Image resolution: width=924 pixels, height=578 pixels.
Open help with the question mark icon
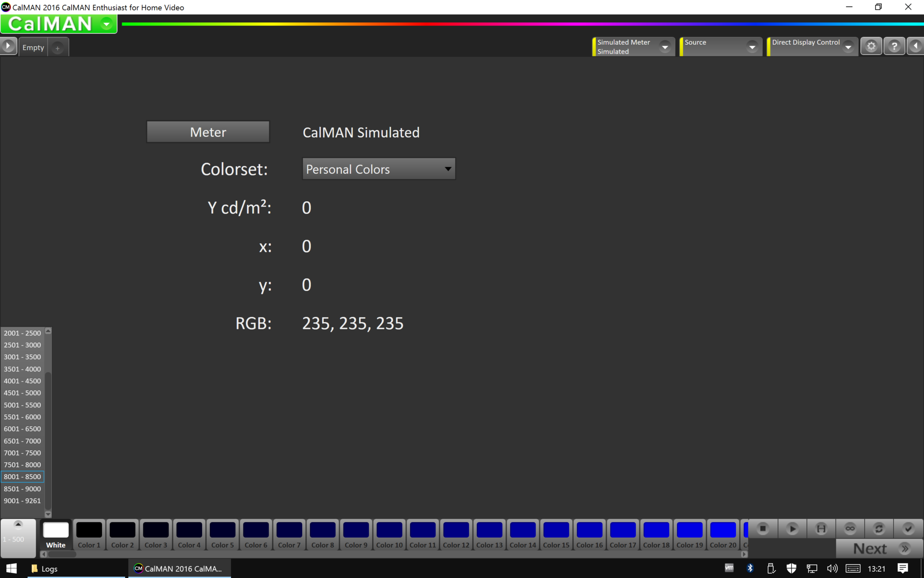click(x=894, y=46)
